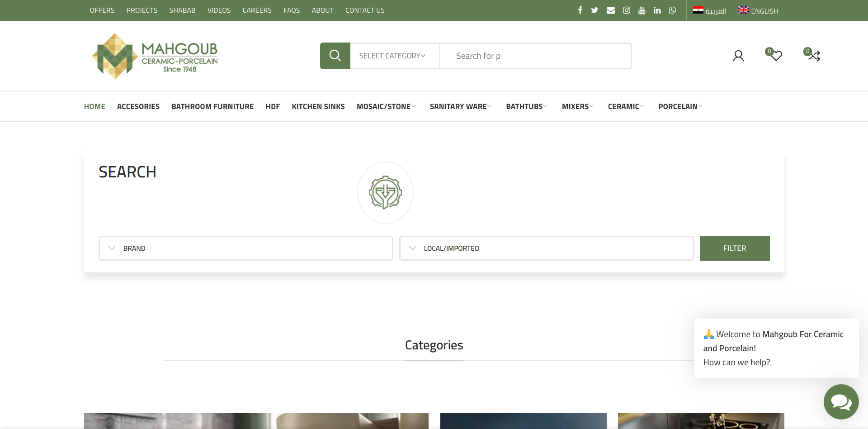Click the green search magnifier button
The image size is (868, 429).
[335, 56]
